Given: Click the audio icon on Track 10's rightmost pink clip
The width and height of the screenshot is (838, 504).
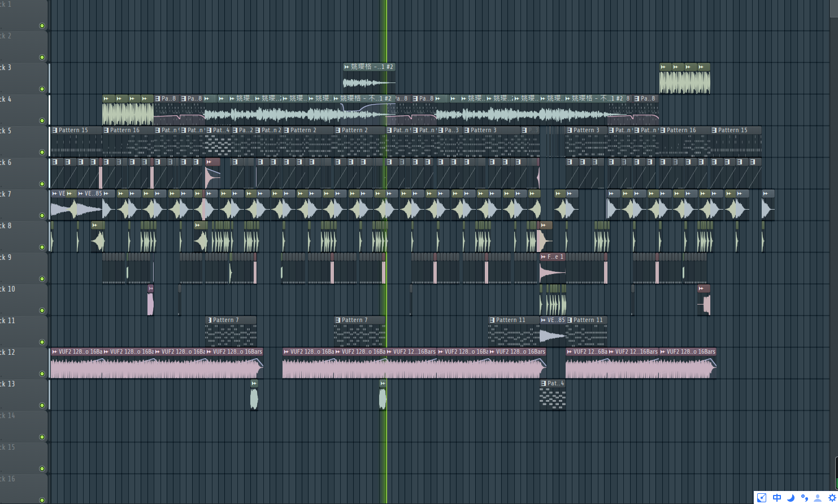Looking at the screenshot, I should [701, 288].
